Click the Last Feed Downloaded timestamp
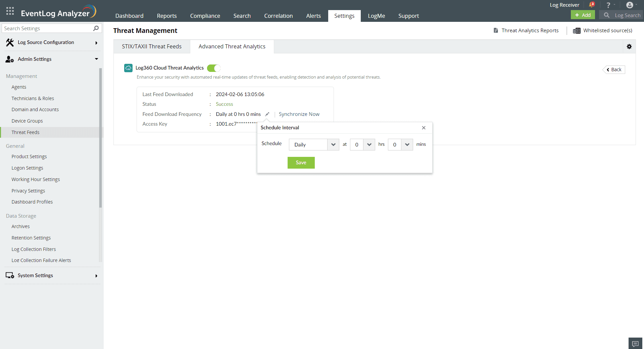 coord(240,94)
